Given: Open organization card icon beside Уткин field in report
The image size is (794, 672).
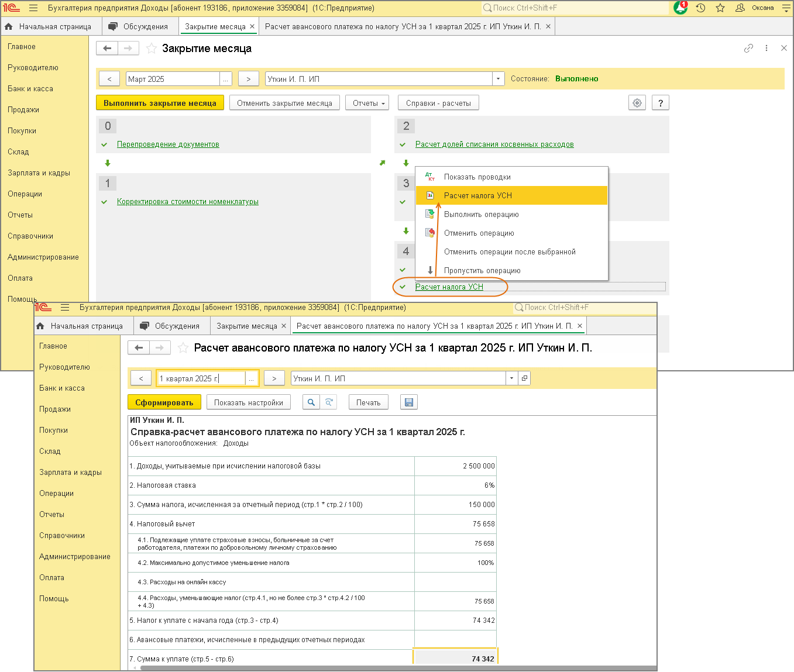Looking at the screenshot, I should click(524, 378).
